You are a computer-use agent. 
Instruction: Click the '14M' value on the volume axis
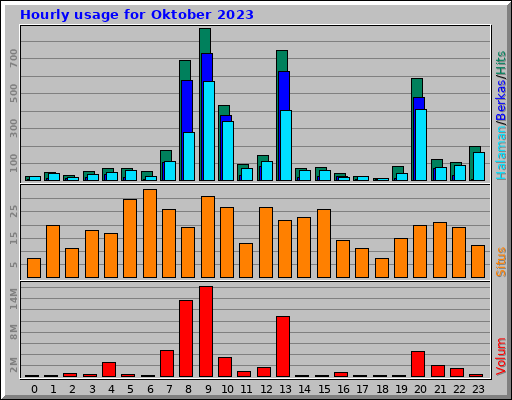coord(14,299)
